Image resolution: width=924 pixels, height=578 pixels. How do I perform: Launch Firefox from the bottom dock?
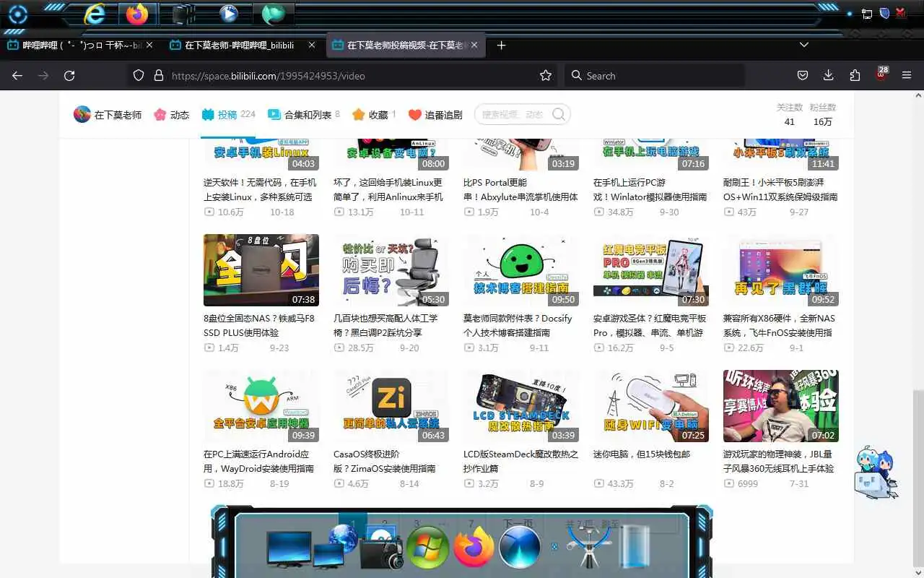click(474, 546)
